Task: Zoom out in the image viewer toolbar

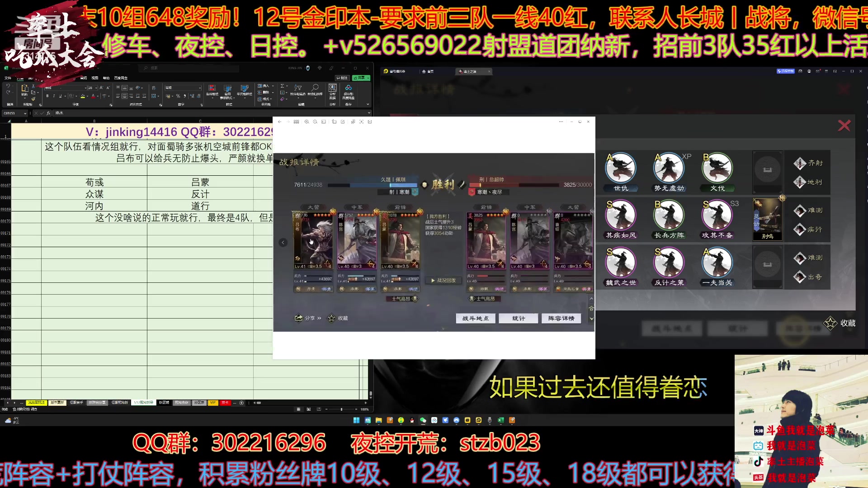Action: pyautogui.click(x=315, y=122)
